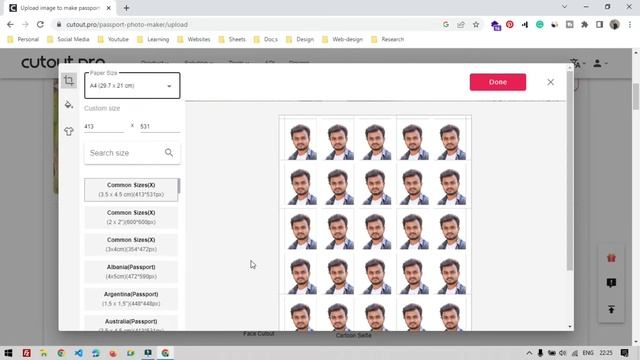Open the Extensions puzzle piece menu
Image resolution: width=640 pixels, height=360 pixels.
coord(584,24)
